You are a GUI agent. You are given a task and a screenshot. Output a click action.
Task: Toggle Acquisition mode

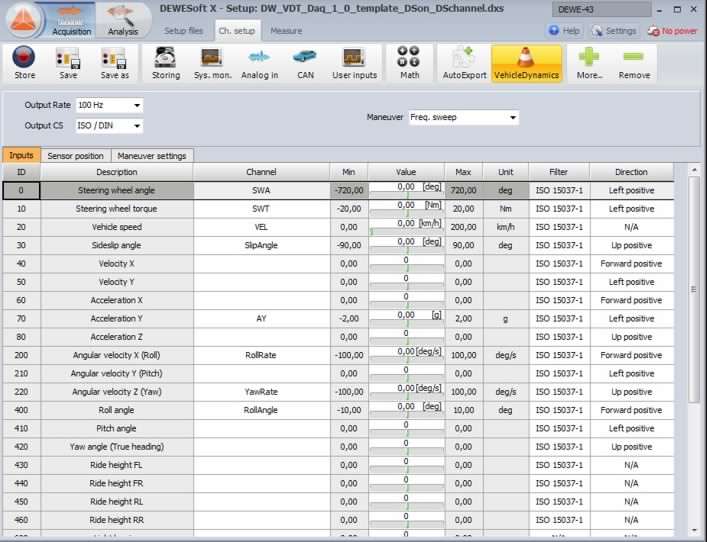click(71, 19)
